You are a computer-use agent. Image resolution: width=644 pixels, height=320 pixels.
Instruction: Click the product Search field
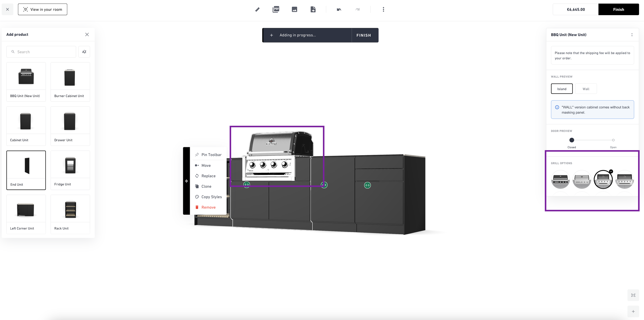coord(41,52)
